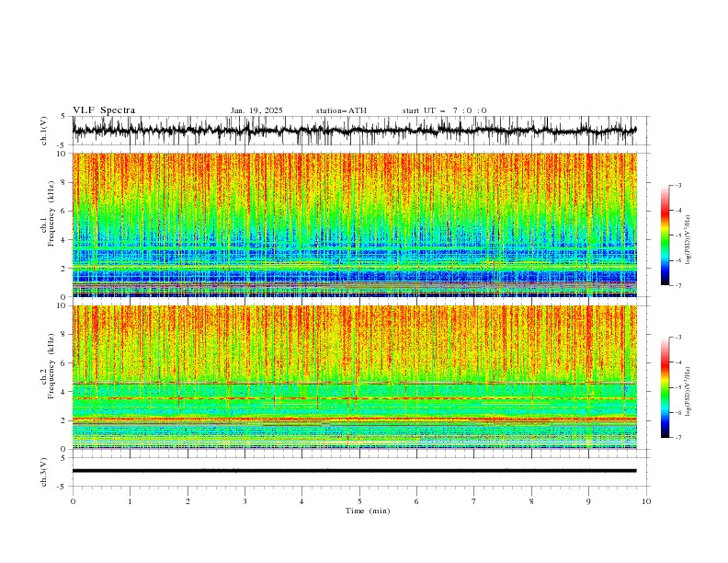The image size is (728, 563).
Task: Click the ch.1 voltage waveform trace
Action: (354, 131)
